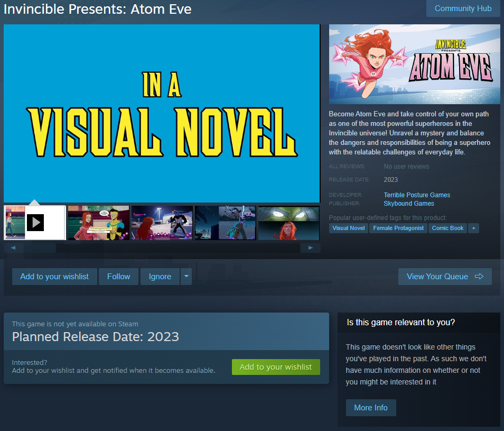504x431 pixels.
Task: Click the green Add to your wishlist button
Action: coord(276,367)
